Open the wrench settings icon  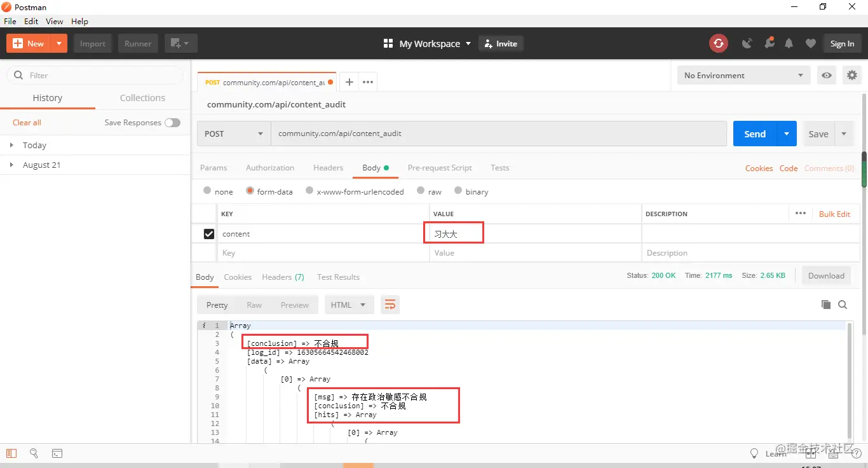click(769, 43)
